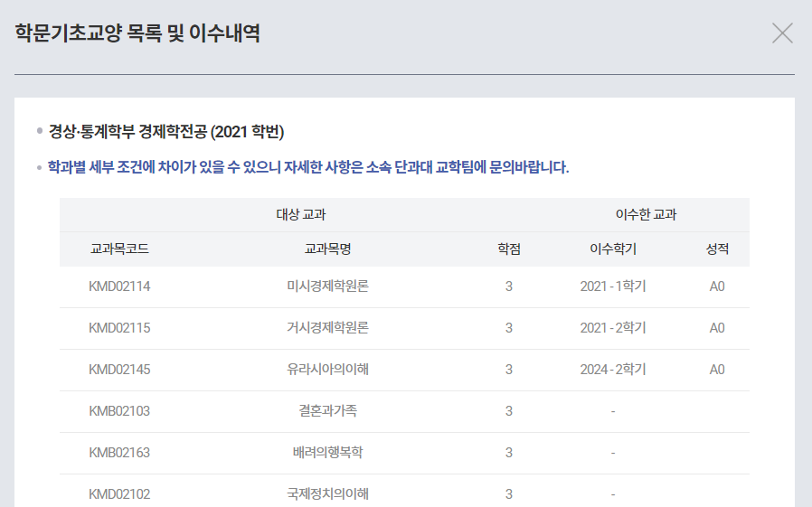
Task: Select course code KMD02115
Action: click(119, 328)
